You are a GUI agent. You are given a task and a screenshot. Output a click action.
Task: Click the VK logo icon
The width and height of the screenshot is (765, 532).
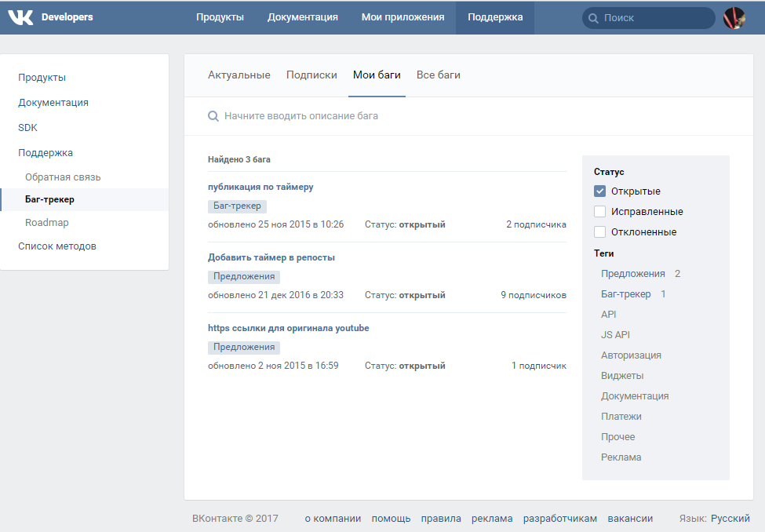pyautogui.click(x=20, y=17)
